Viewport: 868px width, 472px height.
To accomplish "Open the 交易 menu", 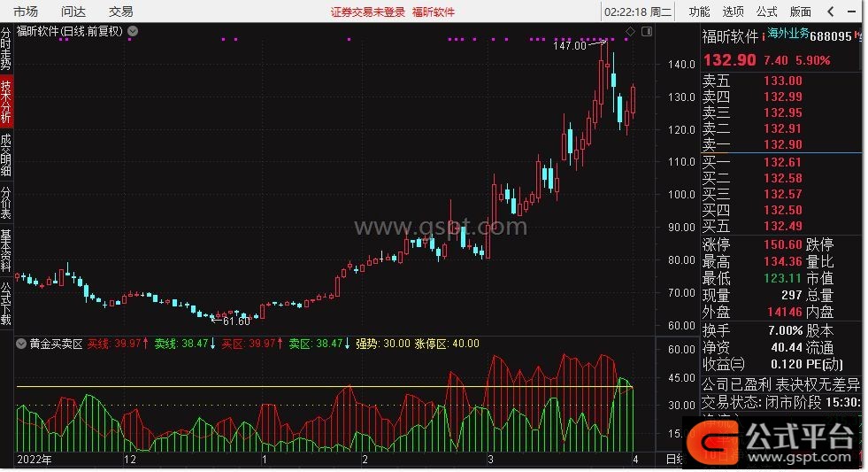I will 120,12.
